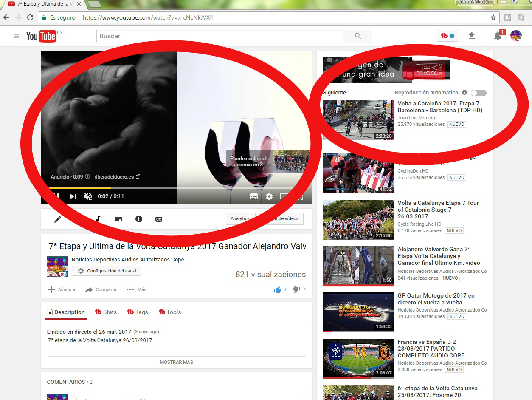Unmute the video player volume

[88, 196]
